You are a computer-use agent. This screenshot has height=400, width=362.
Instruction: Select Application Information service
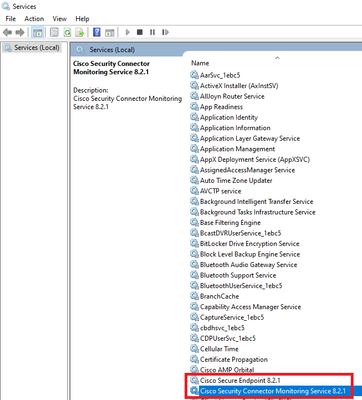[x=235, y=128]
